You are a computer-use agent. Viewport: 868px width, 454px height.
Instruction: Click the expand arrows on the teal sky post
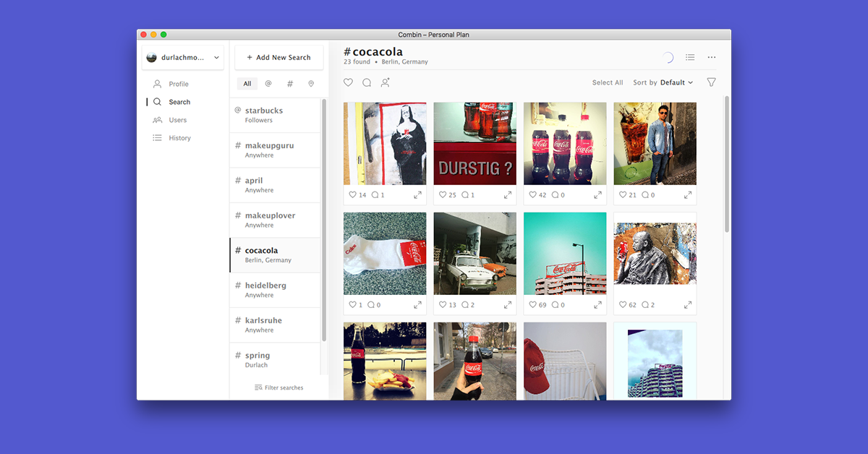(x=597, y=305)
